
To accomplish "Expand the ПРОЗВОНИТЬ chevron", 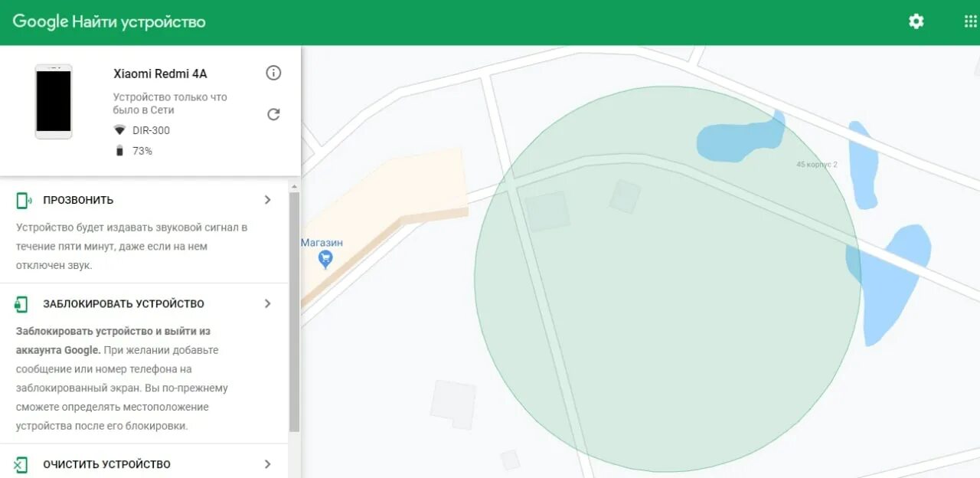I will point(267,200).
